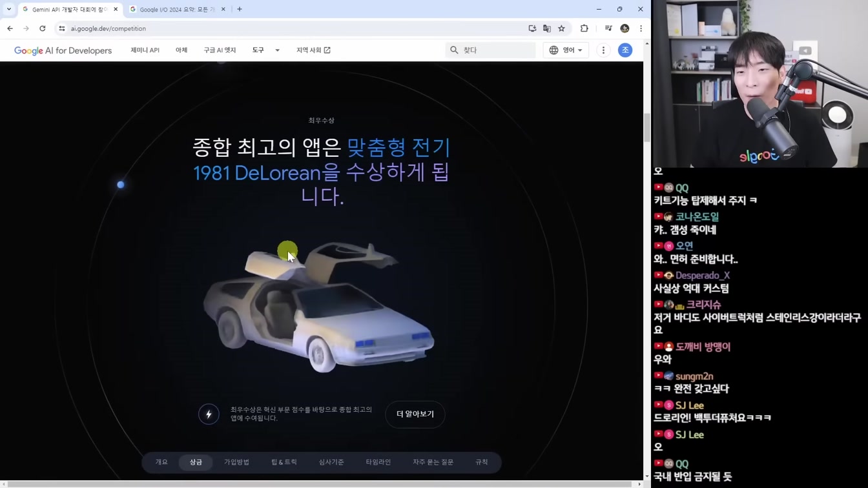Click chat username Desperado_X
Screen dimensions: 868x488
pos(703,276)
